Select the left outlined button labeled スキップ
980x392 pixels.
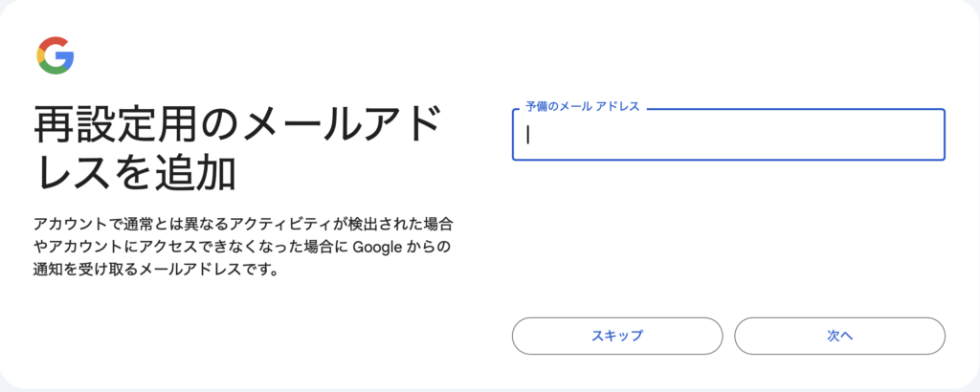coord(617,336)
